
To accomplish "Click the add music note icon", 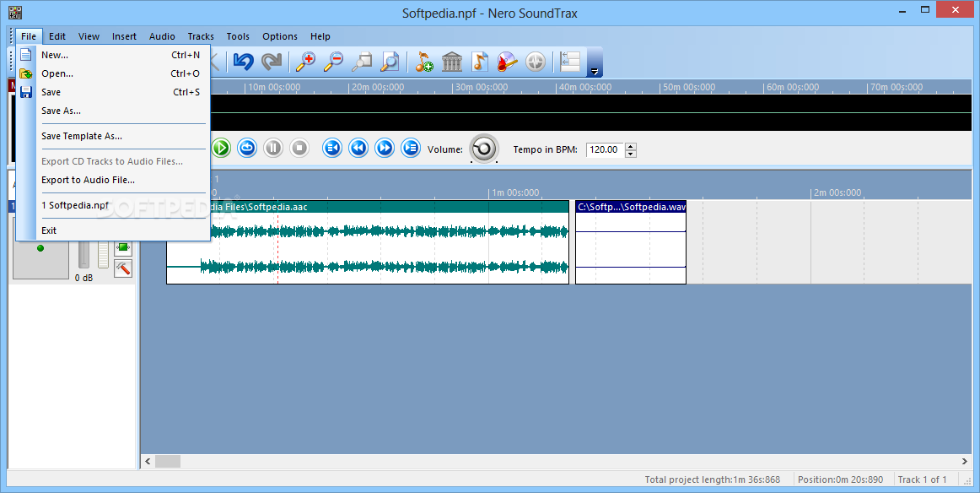I will 423,62.
